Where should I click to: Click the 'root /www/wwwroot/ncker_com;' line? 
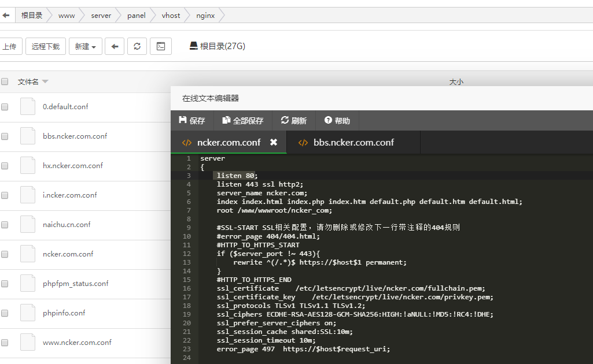(x=274, y=210)
